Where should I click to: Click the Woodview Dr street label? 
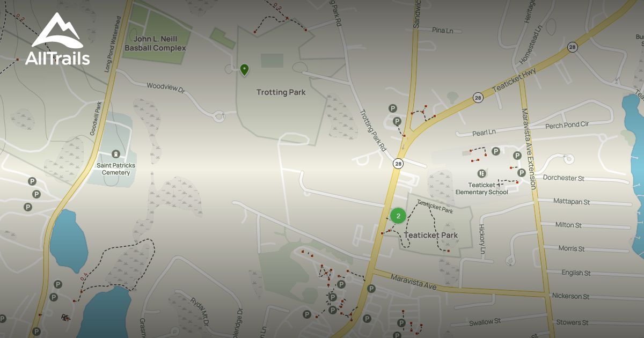point(166,89)
